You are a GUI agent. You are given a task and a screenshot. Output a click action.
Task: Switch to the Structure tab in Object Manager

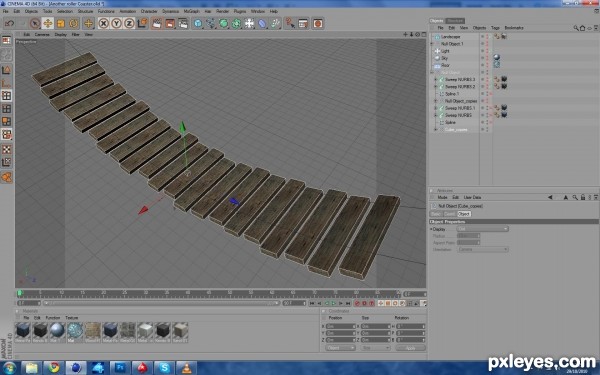(x=455, y=21)
